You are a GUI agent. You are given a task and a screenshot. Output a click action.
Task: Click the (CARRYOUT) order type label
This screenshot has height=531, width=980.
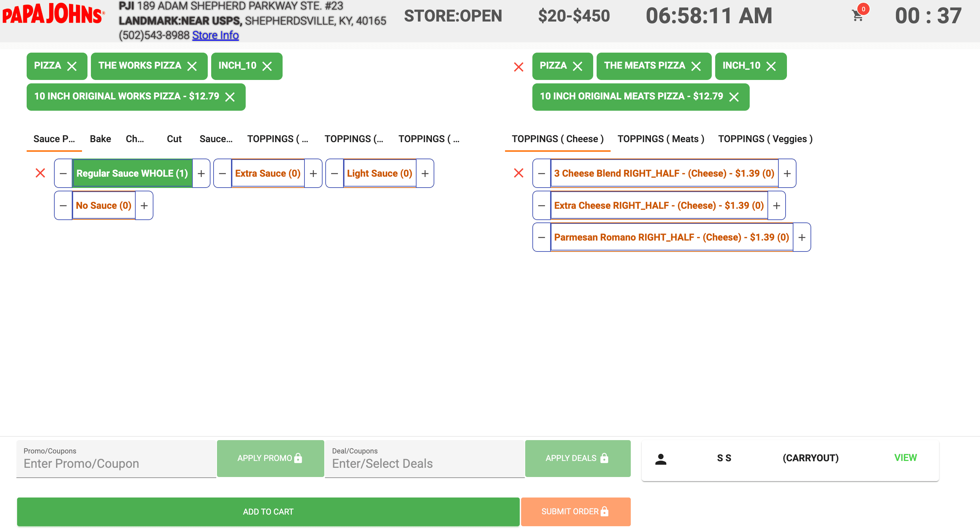tap(810, 458)
